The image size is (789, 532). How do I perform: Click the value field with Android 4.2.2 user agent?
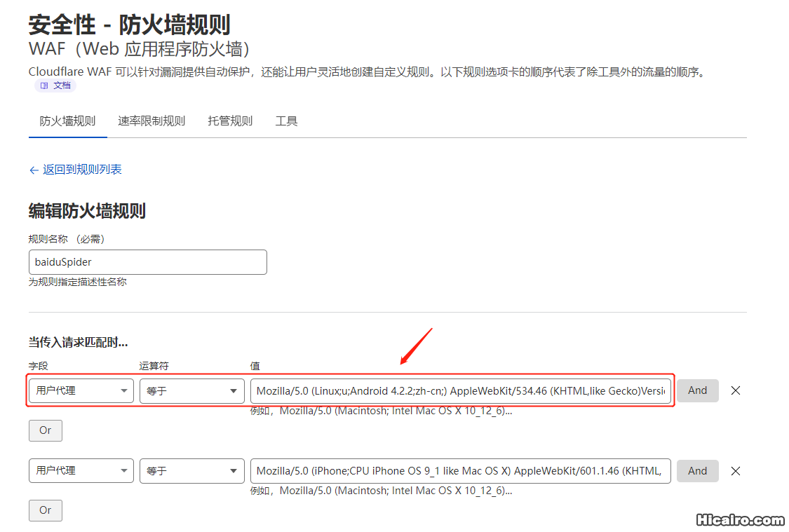pos(460,390)
